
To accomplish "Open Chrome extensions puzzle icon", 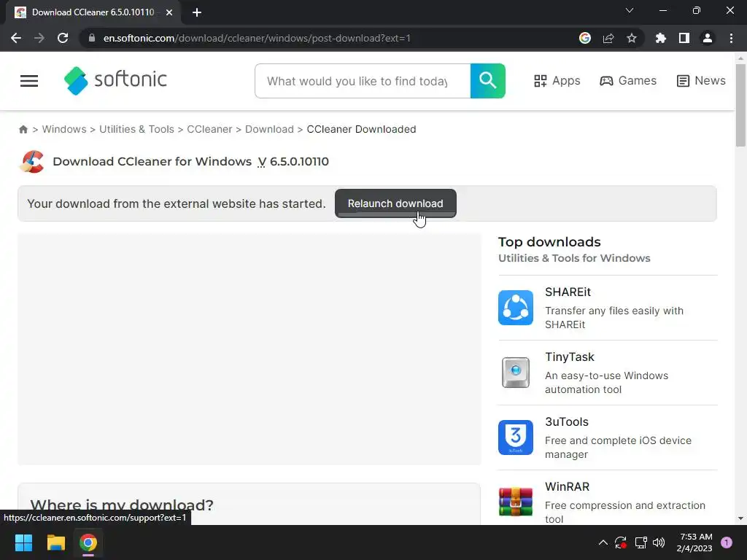I will click(661, 38).
